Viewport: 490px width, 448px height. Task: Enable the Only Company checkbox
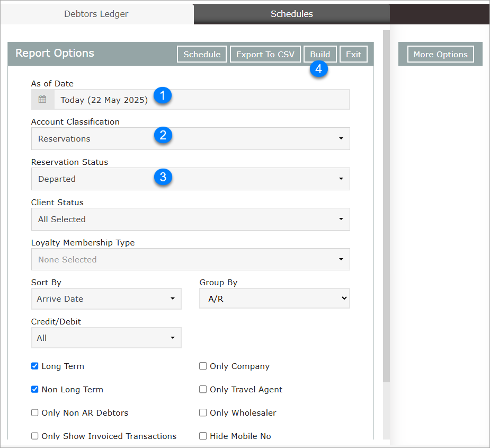click(203, 366)
